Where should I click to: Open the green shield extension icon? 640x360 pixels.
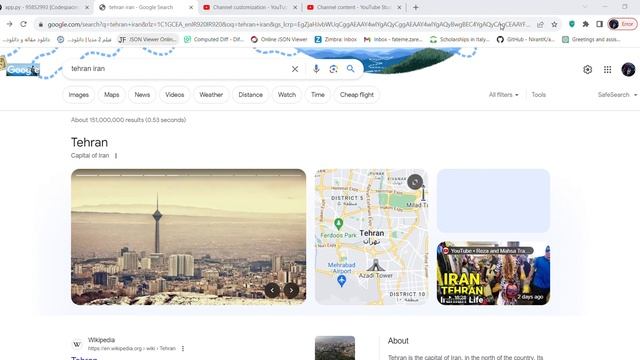572,24
